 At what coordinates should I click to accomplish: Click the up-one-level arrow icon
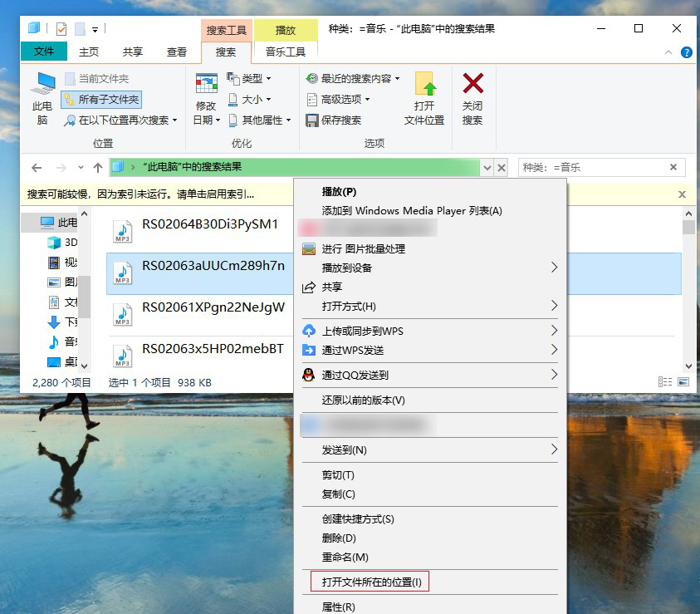[x=97, y=167]
